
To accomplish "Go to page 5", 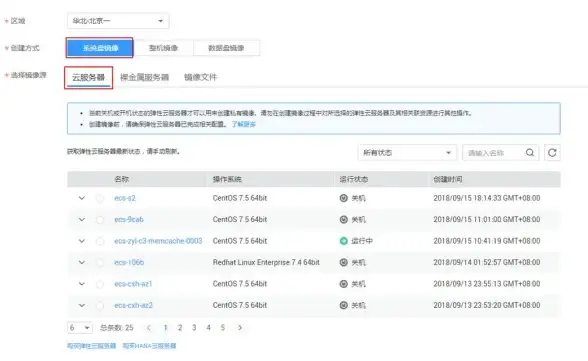I will click(x=223, y=328).
